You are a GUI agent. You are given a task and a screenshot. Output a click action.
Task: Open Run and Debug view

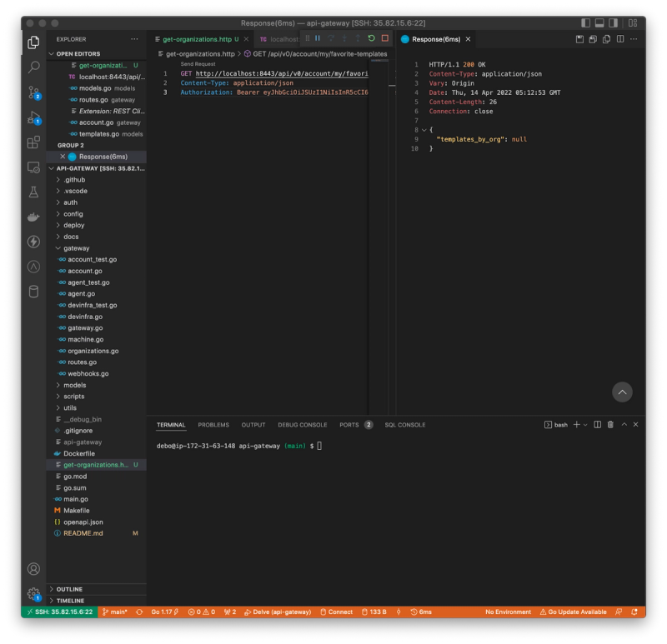click(33, 117)
